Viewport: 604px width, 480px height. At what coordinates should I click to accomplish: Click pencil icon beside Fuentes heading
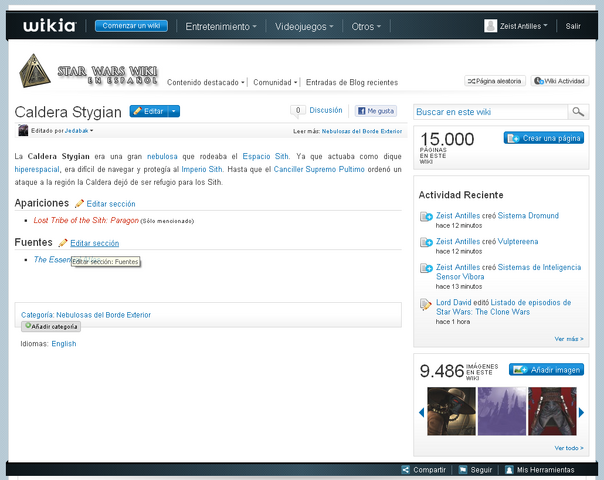click(63, 243)
